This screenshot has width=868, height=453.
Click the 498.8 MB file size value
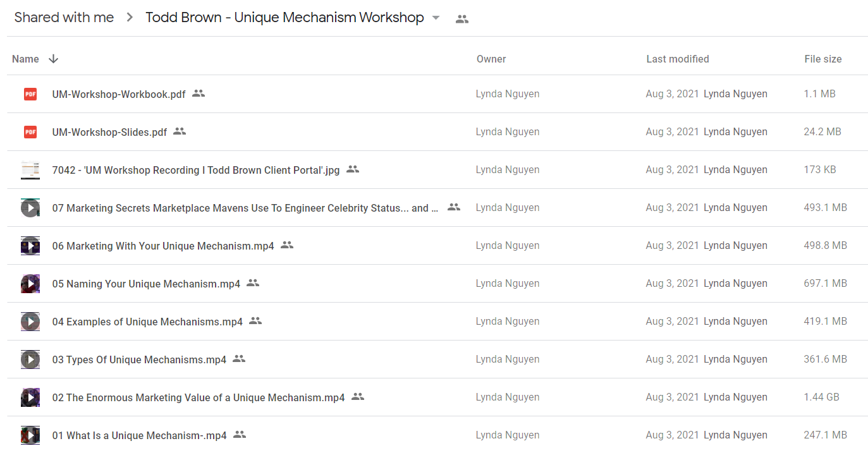(x=826, y=246)
